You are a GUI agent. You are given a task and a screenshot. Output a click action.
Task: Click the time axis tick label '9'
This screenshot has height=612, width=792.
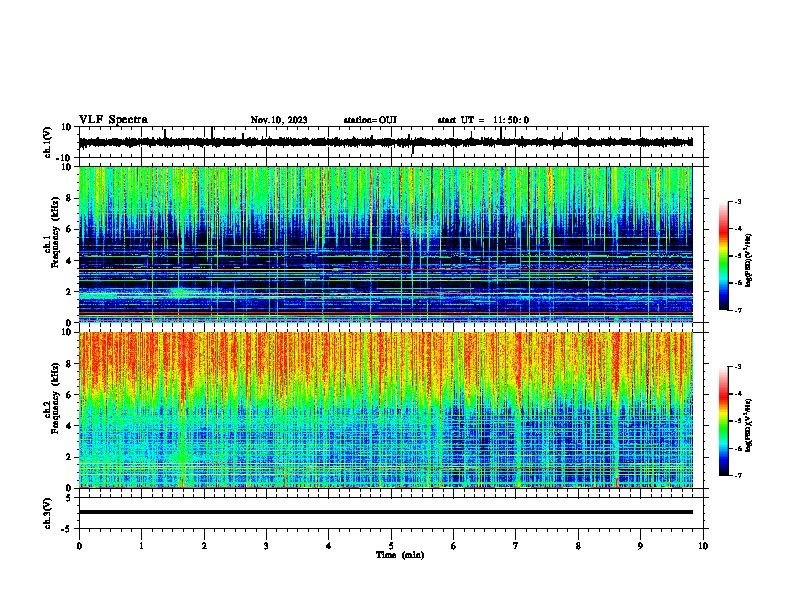(x=640, y=546)
